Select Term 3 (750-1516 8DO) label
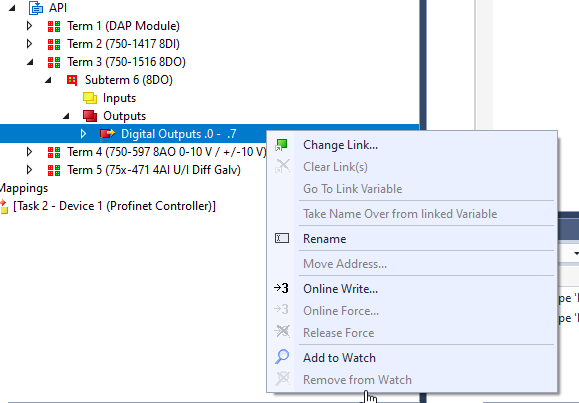 click(x=126, y=62)
